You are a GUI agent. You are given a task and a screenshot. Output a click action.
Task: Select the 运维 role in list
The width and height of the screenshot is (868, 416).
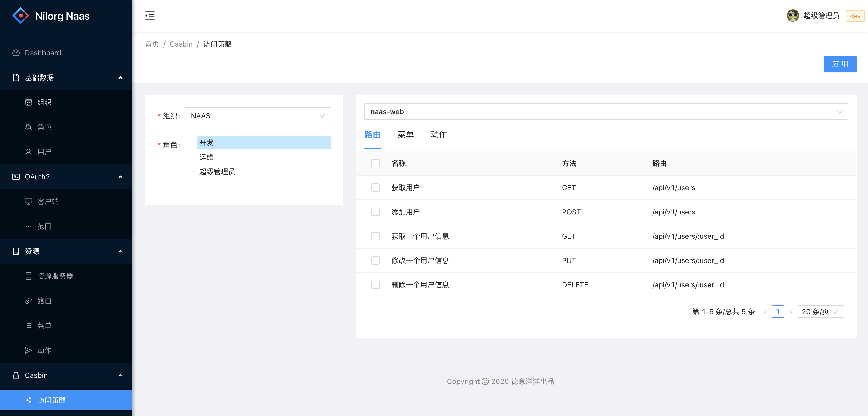click(206, 157)
